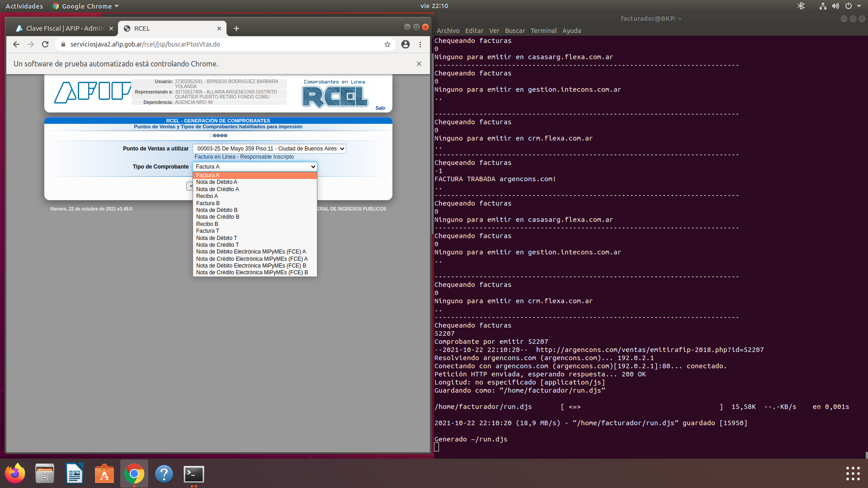Click the RCEL Comprobantes en Linea logo
868x488 pixels.
[335, 94]
